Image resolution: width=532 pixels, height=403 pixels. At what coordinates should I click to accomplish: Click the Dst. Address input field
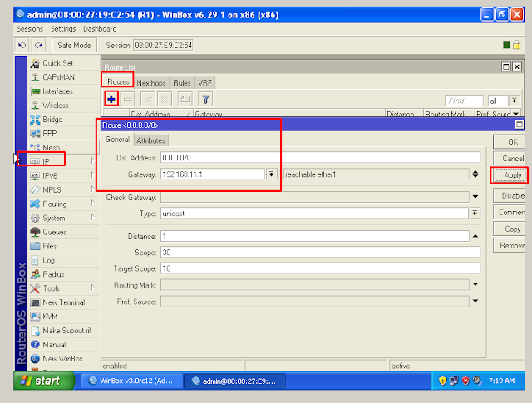click(321, 157)
